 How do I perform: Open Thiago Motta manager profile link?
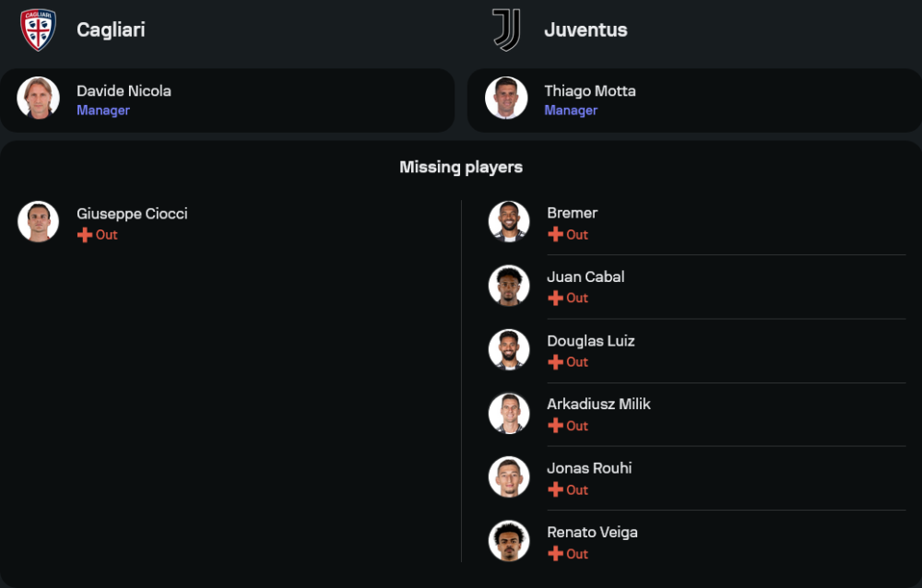click(589, 91)
